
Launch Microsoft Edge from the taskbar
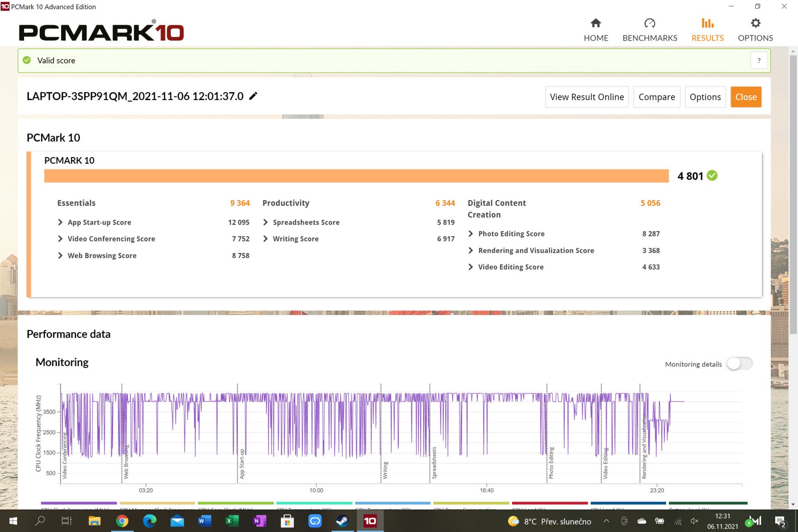coord(150,521)
